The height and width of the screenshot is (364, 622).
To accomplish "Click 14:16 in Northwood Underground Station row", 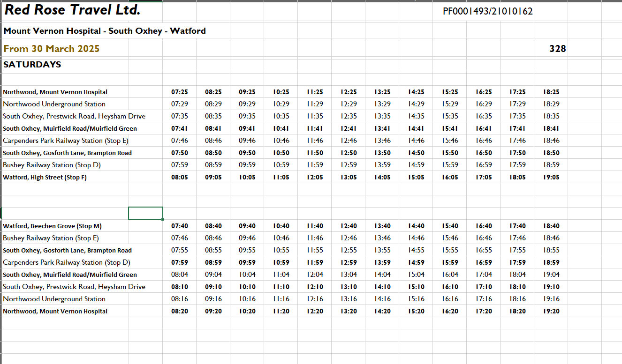I will tap(382, 299).
